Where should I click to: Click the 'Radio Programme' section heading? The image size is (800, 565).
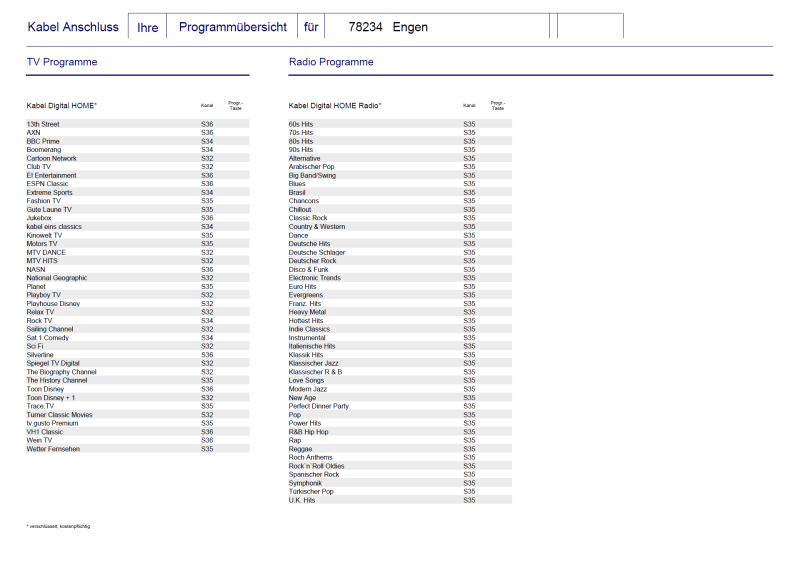[x=331, y=62]
